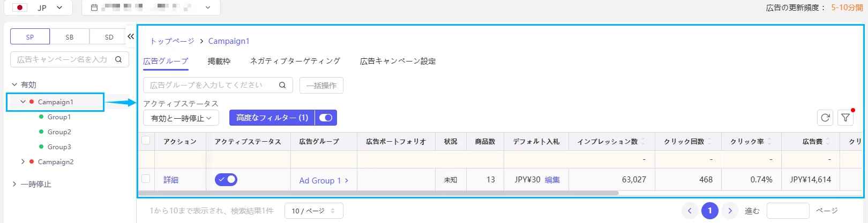Expand the 一時停止 tree section

[x=14, y=184]
